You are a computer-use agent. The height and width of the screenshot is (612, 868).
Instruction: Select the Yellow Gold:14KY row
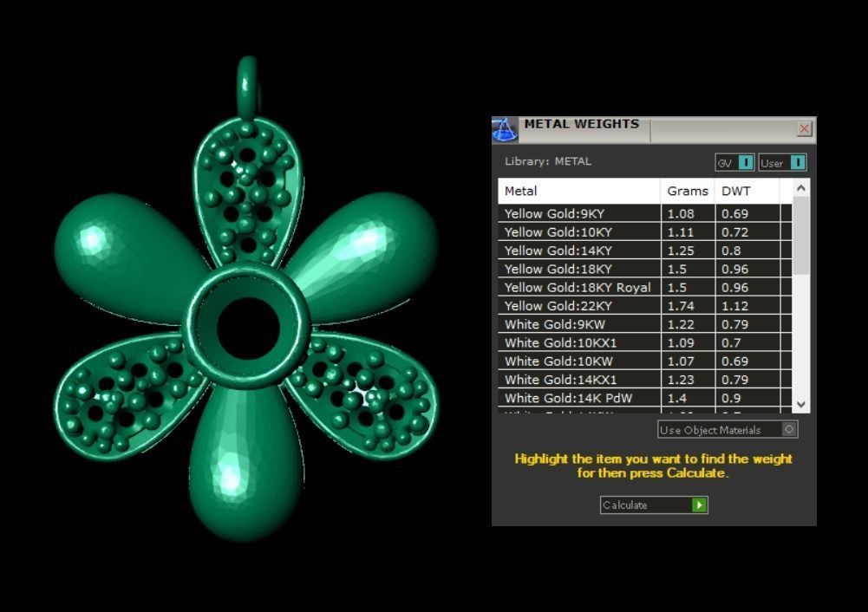click(645, 251)
